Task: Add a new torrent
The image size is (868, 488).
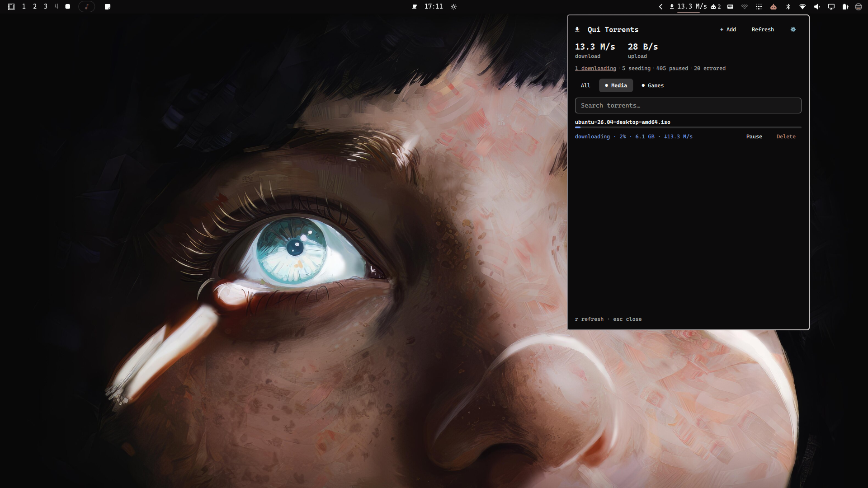Action: 728,29
